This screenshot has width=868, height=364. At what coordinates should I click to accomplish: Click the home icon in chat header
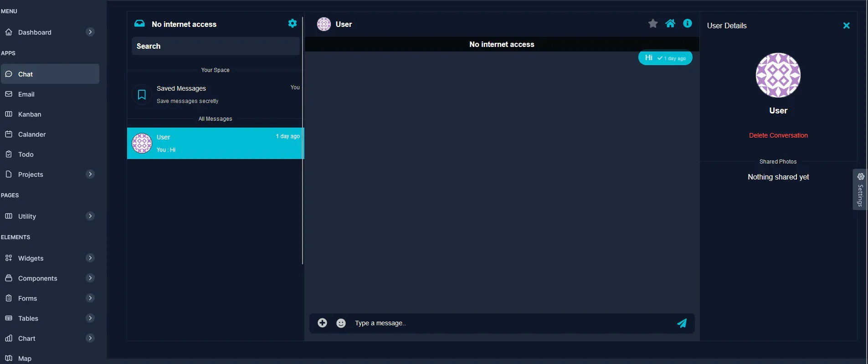[x=670, y=23]
